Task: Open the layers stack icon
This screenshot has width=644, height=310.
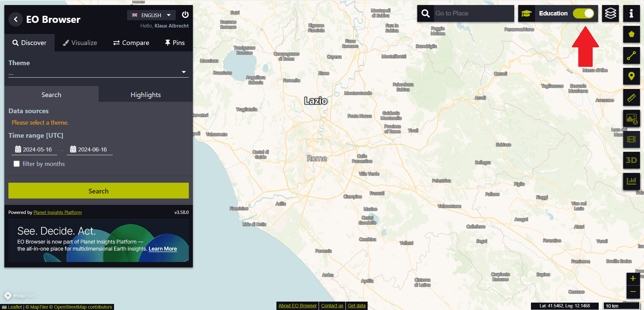Action: coord(610,13)
